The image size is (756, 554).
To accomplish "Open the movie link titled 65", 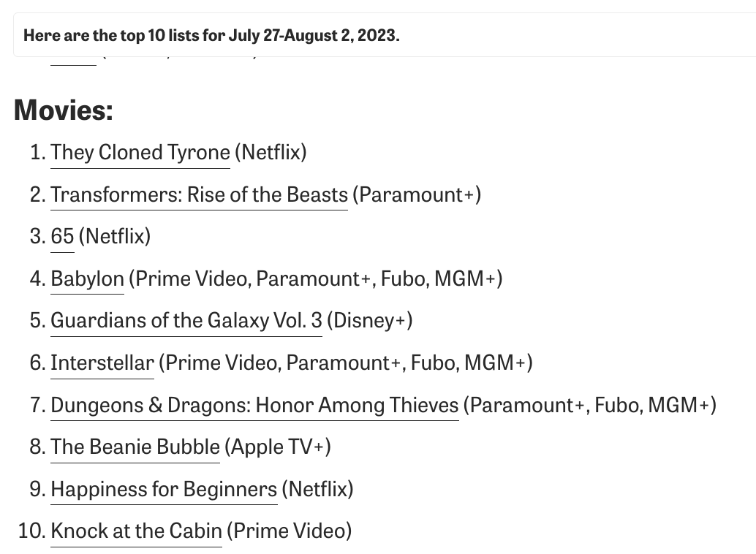I will coord(62,237).
